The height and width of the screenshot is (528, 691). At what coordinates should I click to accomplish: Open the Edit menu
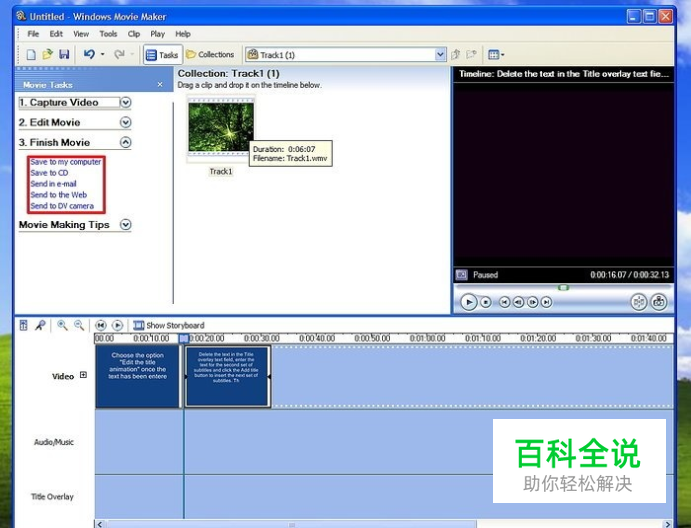click(x=56, y=34)
